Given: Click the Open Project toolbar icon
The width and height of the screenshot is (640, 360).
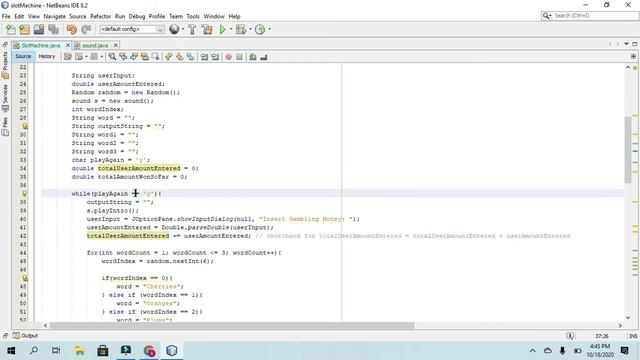Looking at the screenshot, I should 39,29.
